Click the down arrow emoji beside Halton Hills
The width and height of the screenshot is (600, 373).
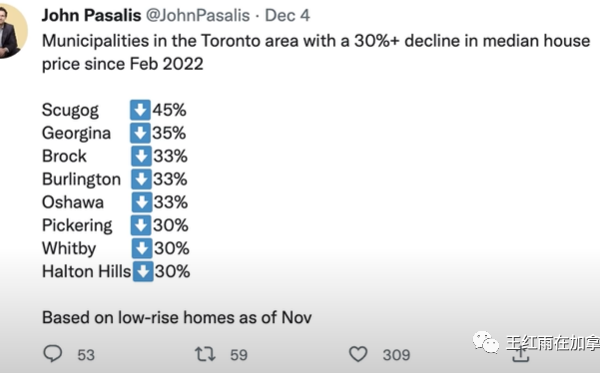tap(143, 271)
